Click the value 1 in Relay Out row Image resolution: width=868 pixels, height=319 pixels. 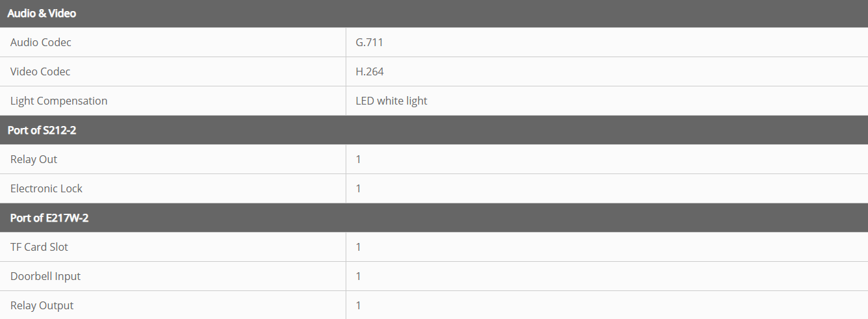coord(358,159)
